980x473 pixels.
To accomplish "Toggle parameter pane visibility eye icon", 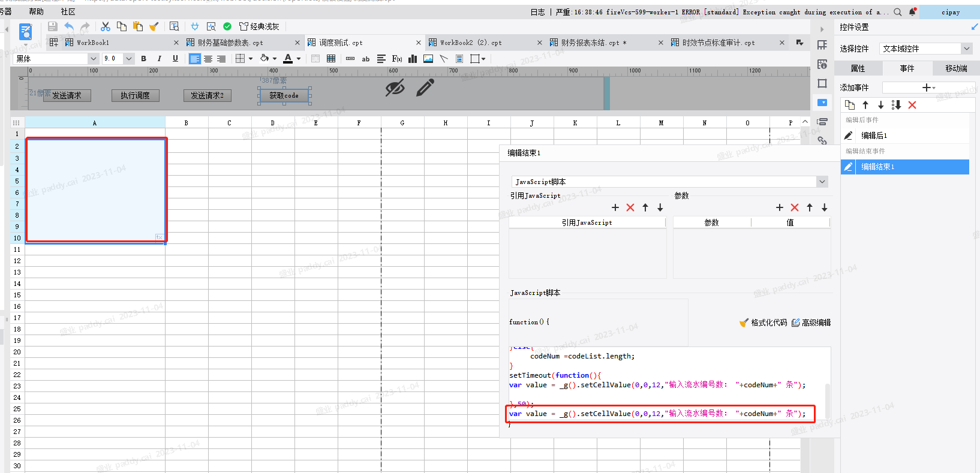I will click(x=395, y=88).
